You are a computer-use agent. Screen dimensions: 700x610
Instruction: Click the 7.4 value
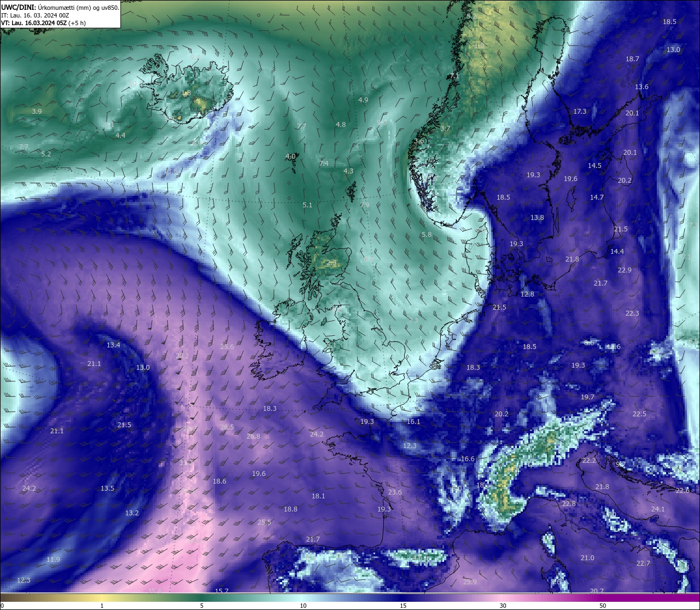click(x=324, y=164)
